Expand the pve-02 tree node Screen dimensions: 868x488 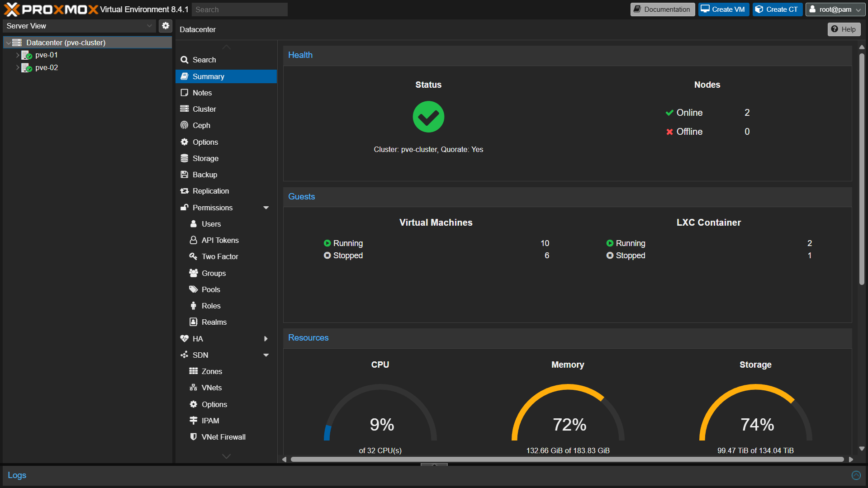pos(18,68)
